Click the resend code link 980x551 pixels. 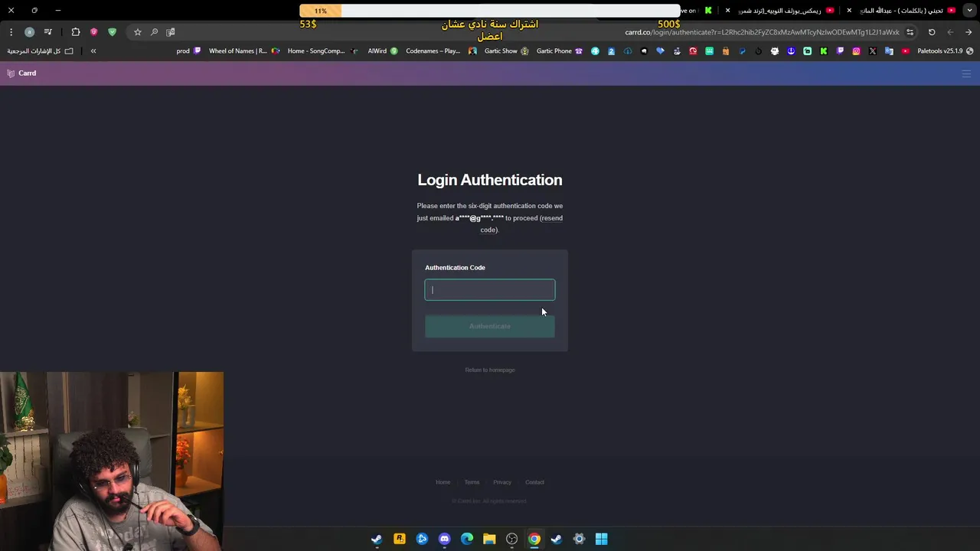point(521,224)
